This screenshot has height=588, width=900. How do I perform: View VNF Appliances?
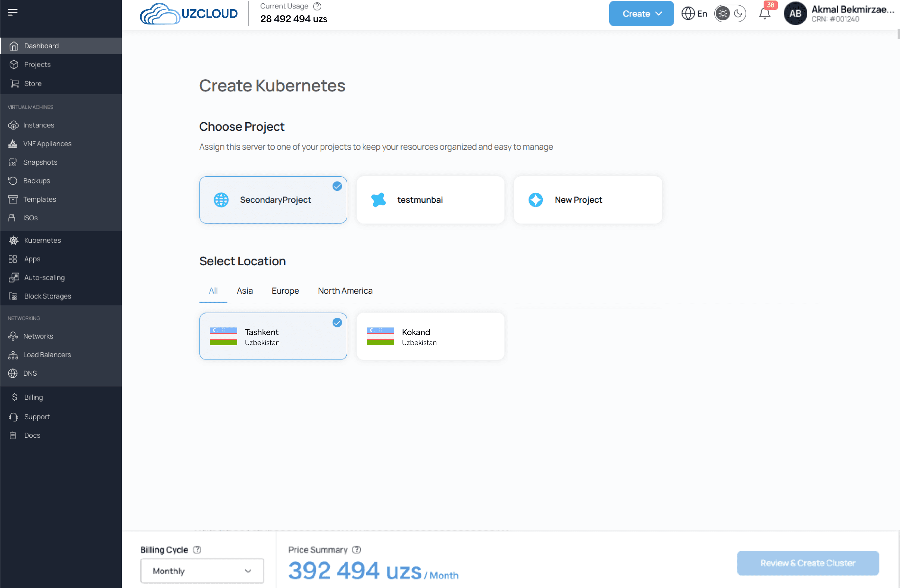point(47,143)
